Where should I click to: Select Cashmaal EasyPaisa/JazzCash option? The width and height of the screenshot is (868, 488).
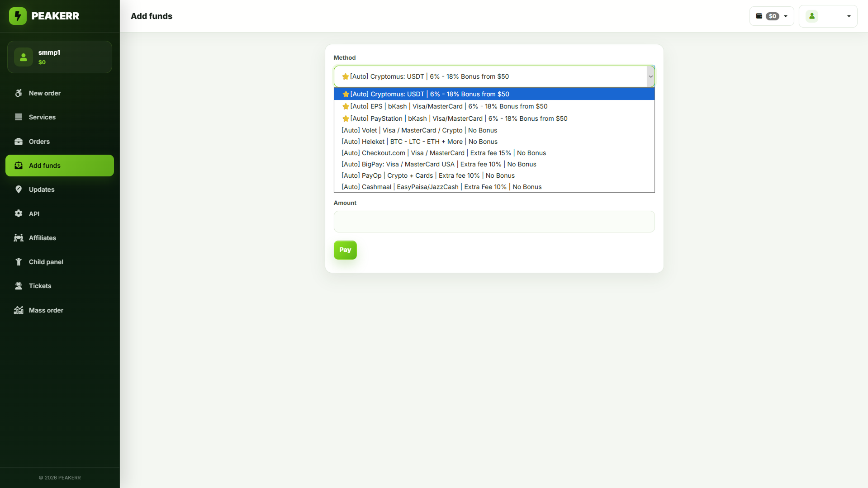coord(494,187)
